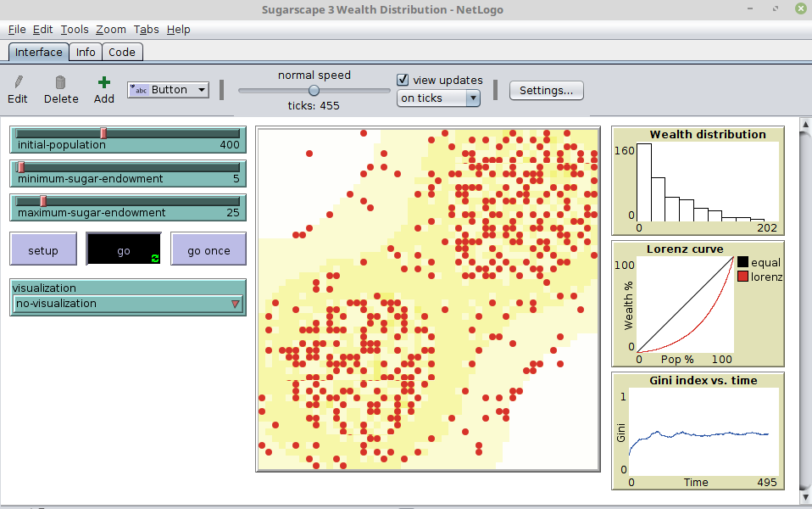Screen dimensions: 812x509
Task: Open the Settings... dialog button
Action: coord(546,90)
